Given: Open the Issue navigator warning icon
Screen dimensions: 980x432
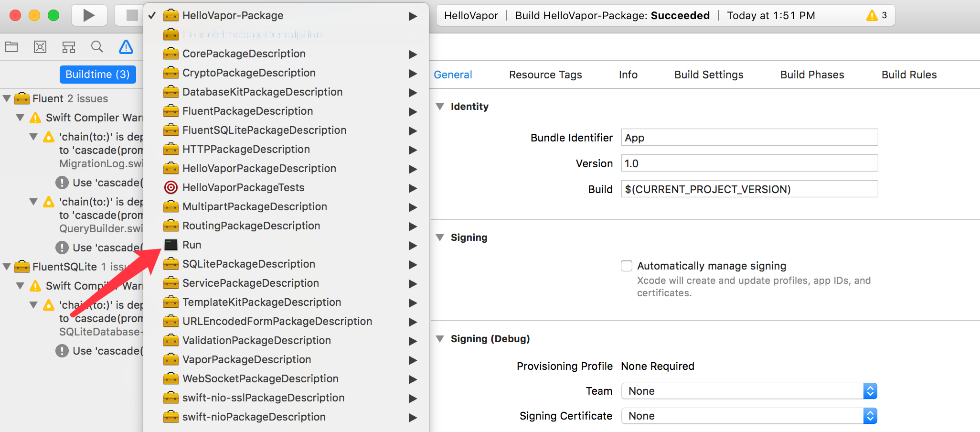Looking at the screenshot, I should point(126,47).
